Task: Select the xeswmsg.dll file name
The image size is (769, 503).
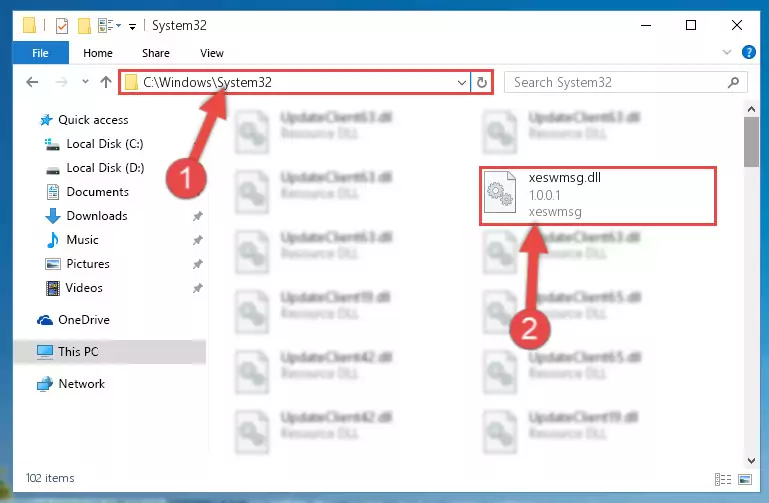Action: (564, 178)
